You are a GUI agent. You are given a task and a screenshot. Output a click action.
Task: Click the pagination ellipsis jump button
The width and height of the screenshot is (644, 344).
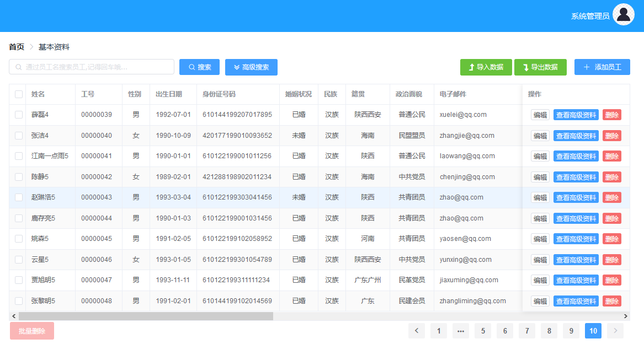click(x=461, y=331)
